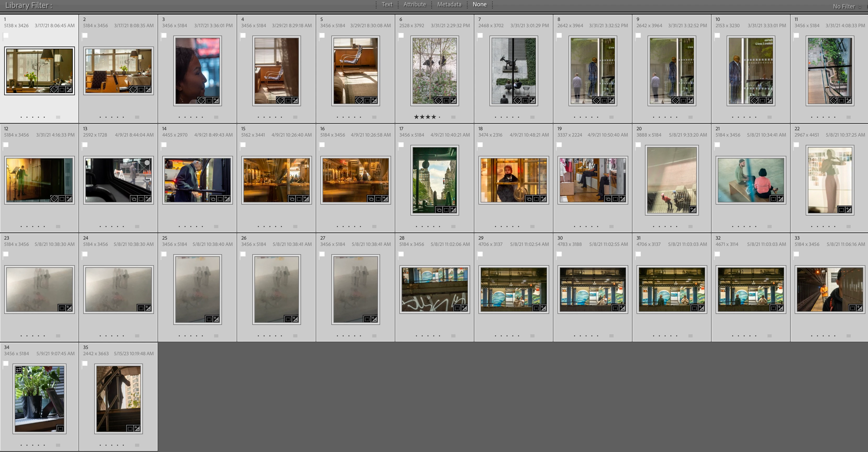868x452 pixels.
Task: Click None to disable library filters
Action: (480, 4)
